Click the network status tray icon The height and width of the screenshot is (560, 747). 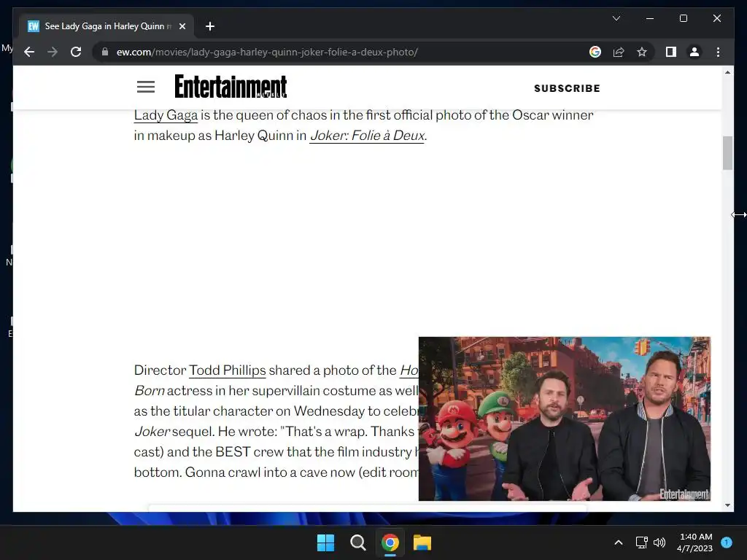pos(642,542)
